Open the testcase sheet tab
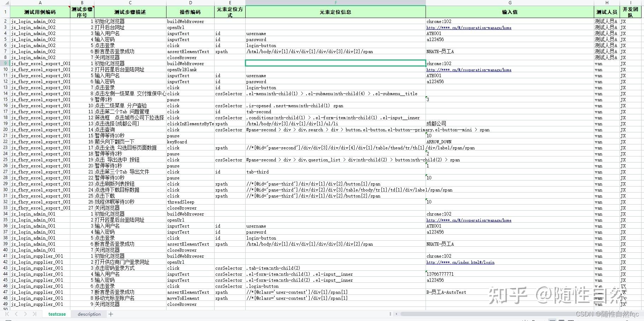The image size is (644, 321). tap(57, 314)
